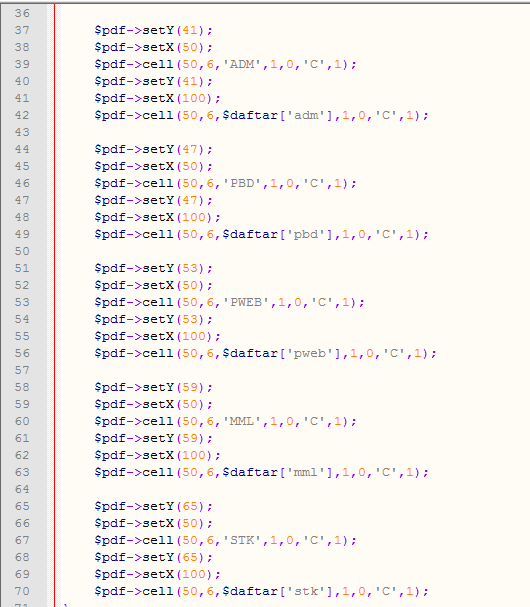The image size is (530, 607).
Task: Click setY(53) on line 54
Action: pyautogui.click(x=173, y=319)
